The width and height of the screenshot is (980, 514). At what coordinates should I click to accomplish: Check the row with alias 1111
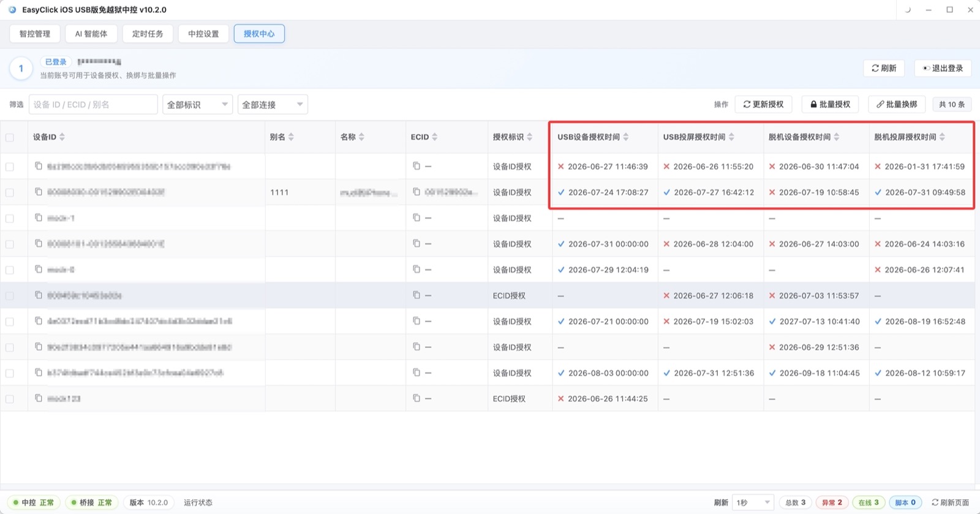[10, 192]
